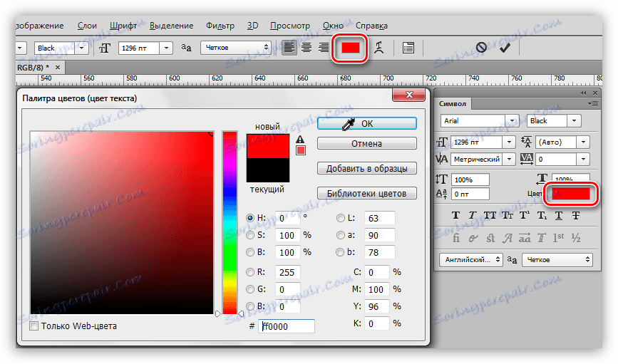
Task: Open the Black font style dropdown in Символ
Action: click(x=575, y=120)
